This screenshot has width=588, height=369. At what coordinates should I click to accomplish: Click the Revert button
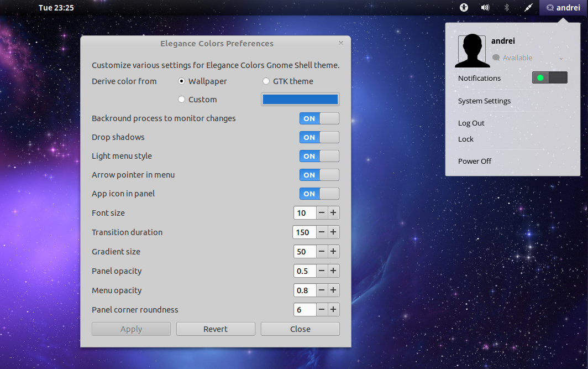pos(216,329)
